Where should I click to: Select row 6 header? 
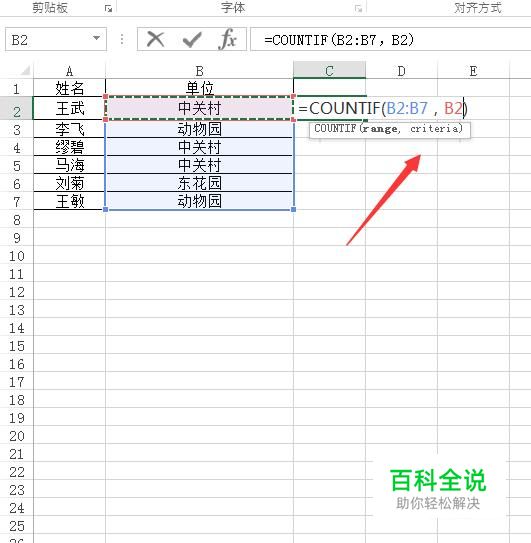pos(17,184)
